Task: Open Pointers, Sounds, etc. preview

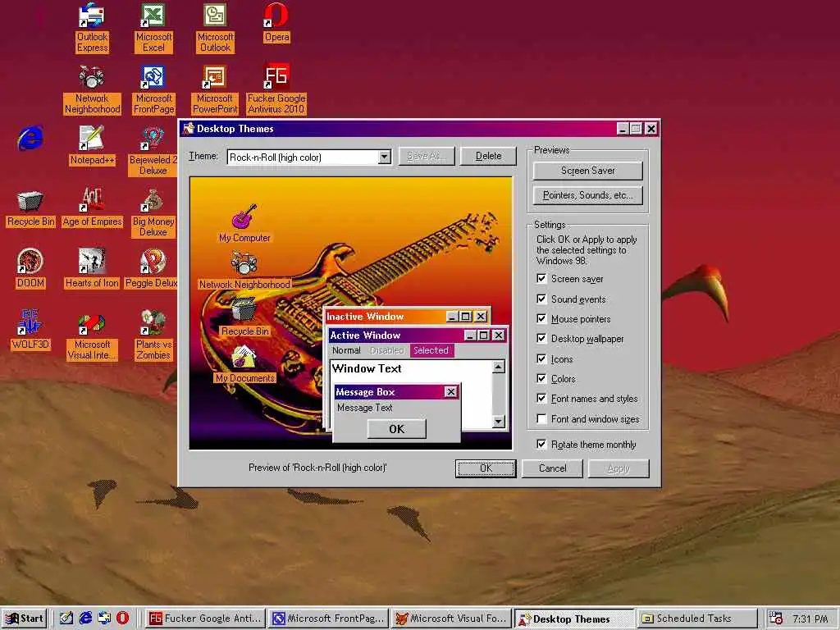Action: [x=587, y=195]
